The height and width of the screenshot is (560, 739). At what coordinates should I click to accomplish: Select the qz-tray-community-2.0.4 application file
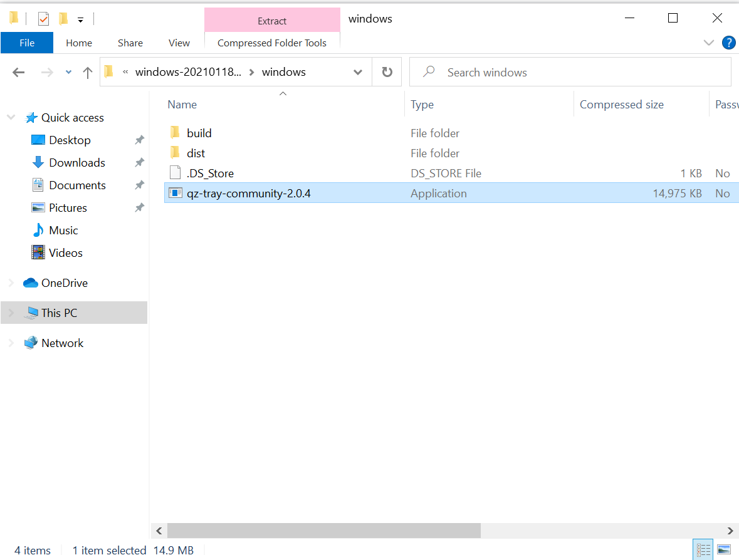point(248,194)
